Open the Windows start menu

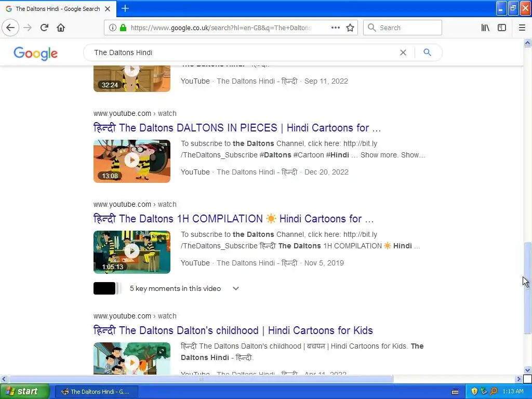[24, 392]
